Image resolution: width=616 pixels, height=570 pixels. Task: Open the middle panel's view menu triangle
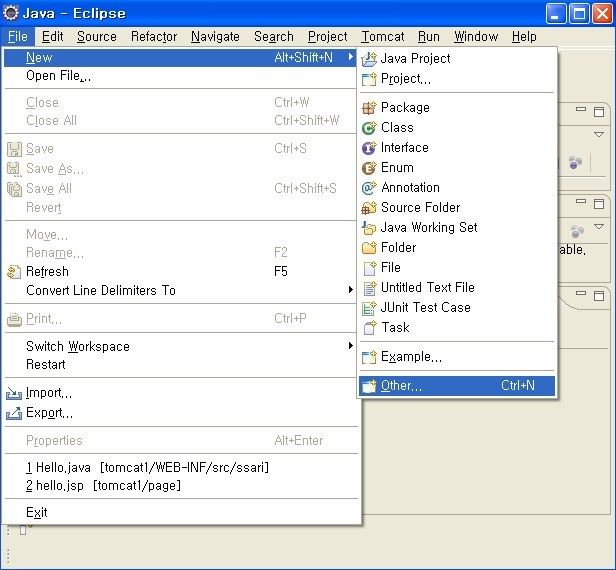point(599,227)
